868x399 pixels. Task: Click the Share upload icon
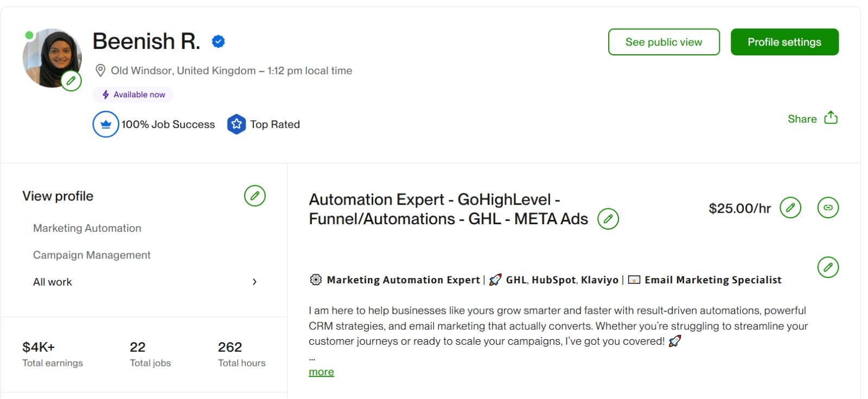(831, 118)
